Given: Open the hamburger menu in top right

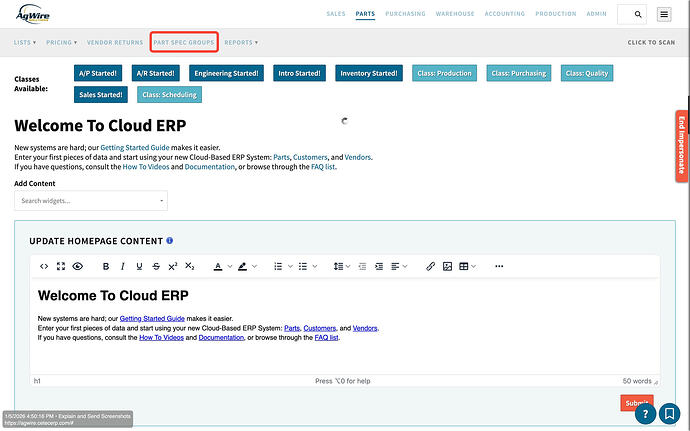Looking at the screenshot, I should tap(664, 14).
